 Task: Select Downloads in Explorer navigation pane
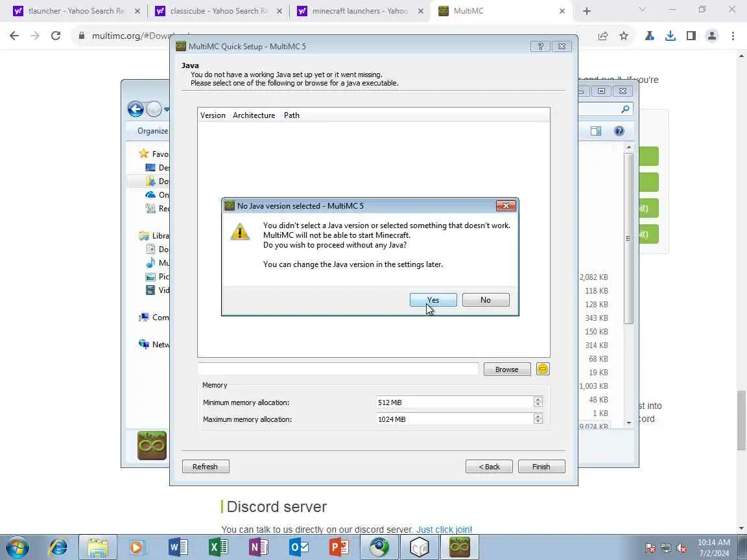tap(157, 181)
